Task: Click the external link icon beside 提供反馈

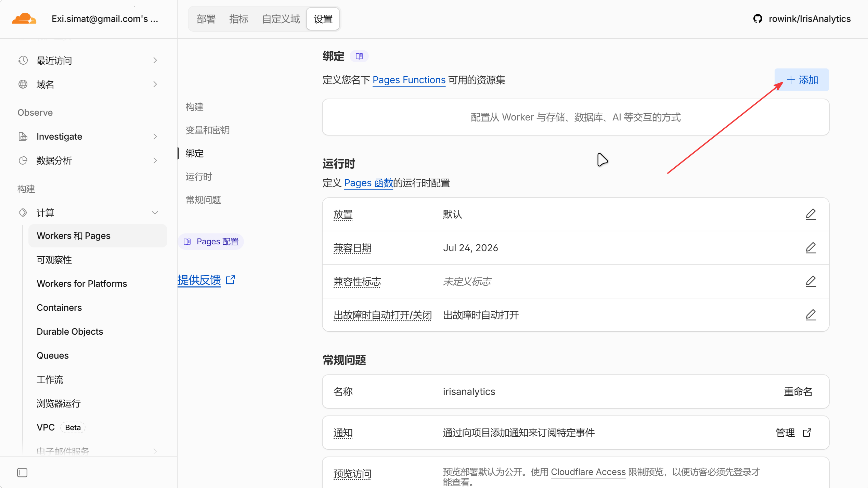Action: [x=231, y=280]
